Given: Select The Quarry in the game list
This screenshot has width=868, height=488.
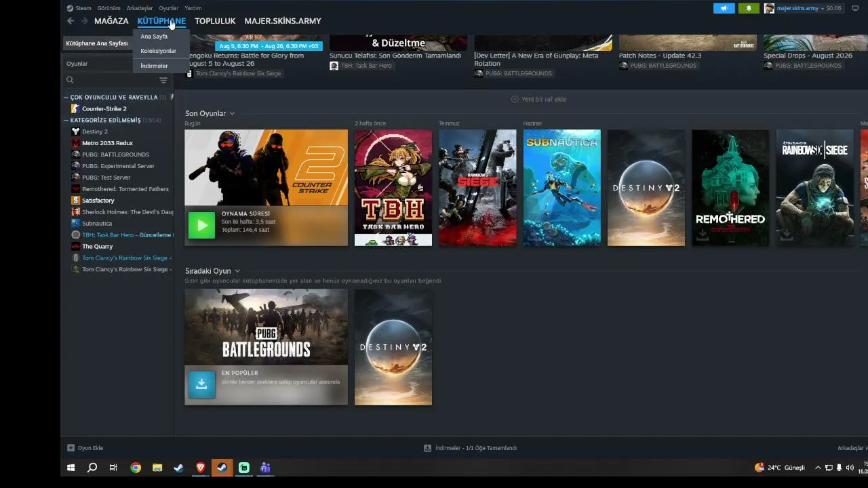Looking at the screenshot, I should pyautogui.click(x=98, y=247).
